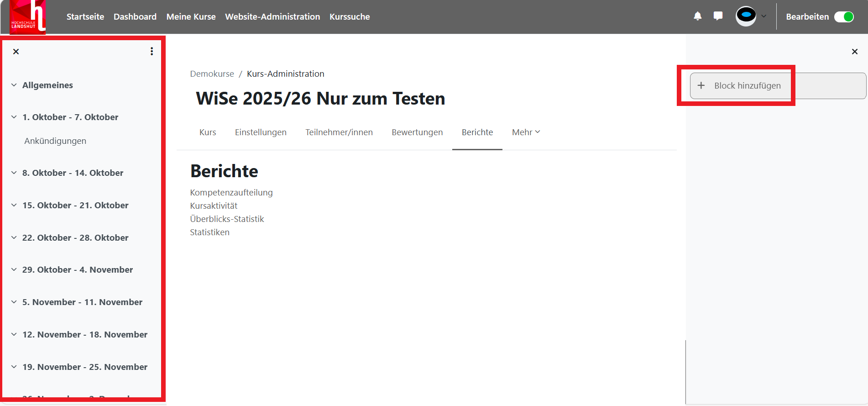Open the Überblicks-Statistik report
This screenshot has height=406, width=868.
227,219
